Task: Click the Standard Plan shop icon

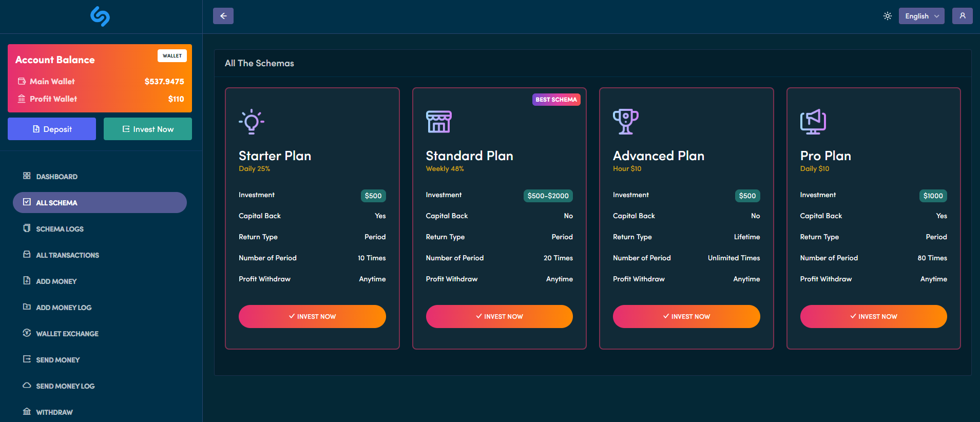Action: pyautogui.click(x=438, y=122)
